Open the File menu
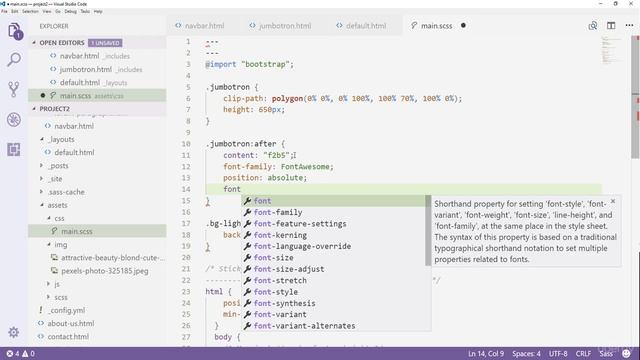Screen dimensions: 640x360 point(4,11)
